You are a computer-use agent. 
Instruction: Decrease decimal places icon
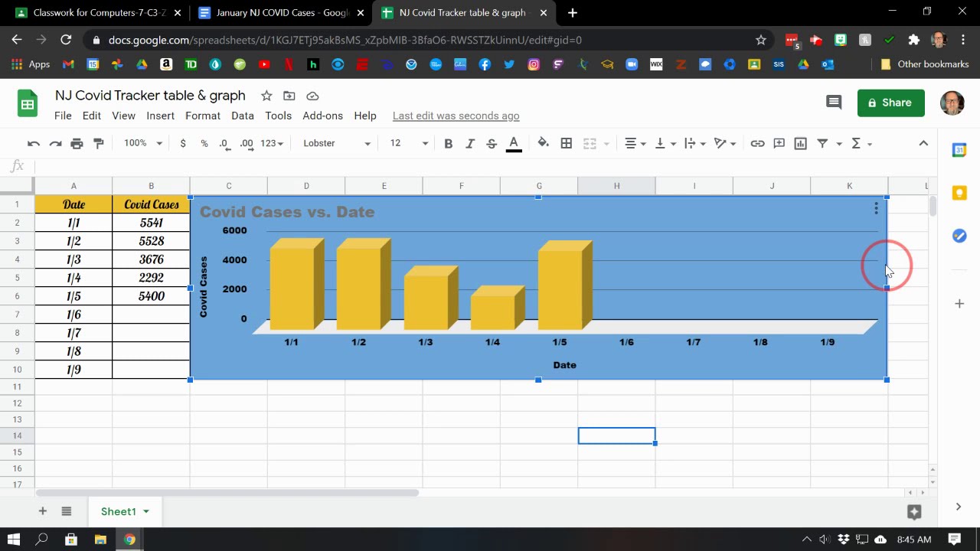coord(224,143)
